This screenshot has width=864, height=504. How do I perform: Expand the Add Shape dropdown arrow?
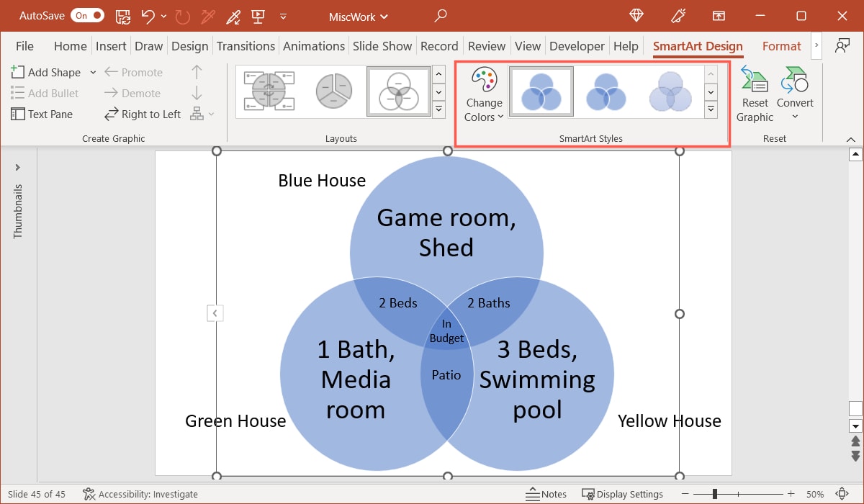coord(93,72)
